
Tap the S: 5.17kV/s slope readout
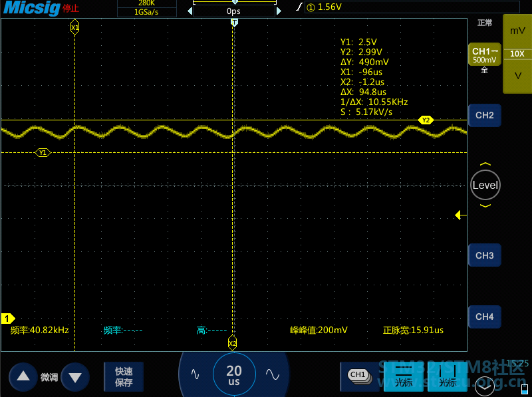pyautogui.click(x=366, y=112)
